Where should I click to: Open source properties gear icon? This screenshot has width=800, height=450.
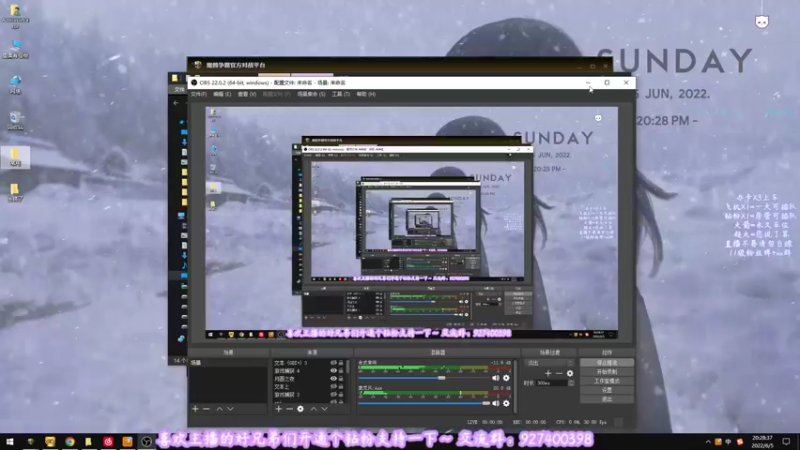301,409
